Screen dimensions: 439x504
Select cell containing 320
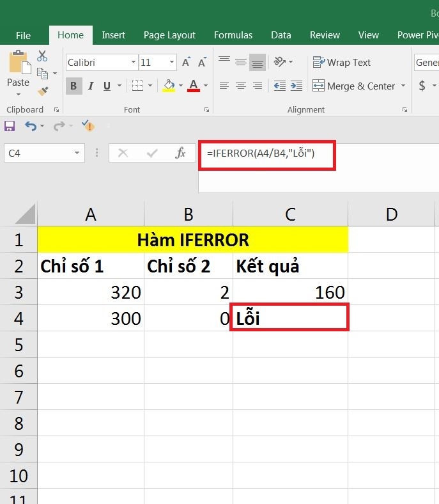[x=91, y=292]
